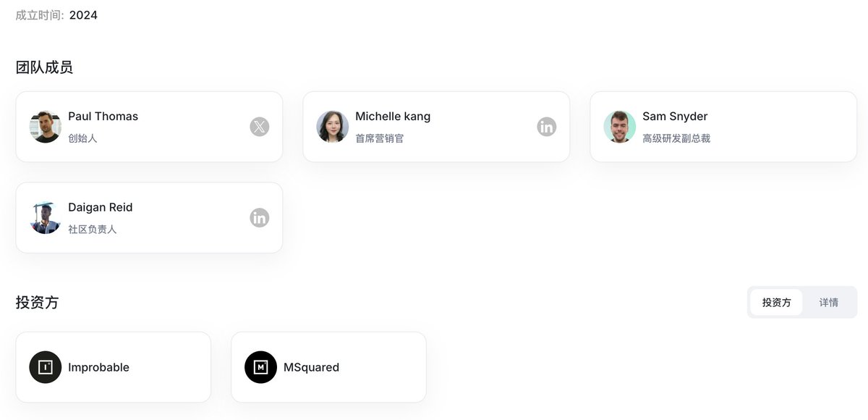Open the Improbable investor card
Screen dimensions: 868x420
pos(114,367)
